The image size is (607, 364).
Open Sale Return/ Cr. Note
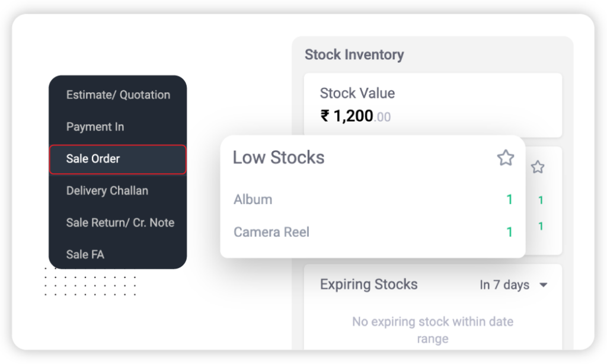click(120, 223)
